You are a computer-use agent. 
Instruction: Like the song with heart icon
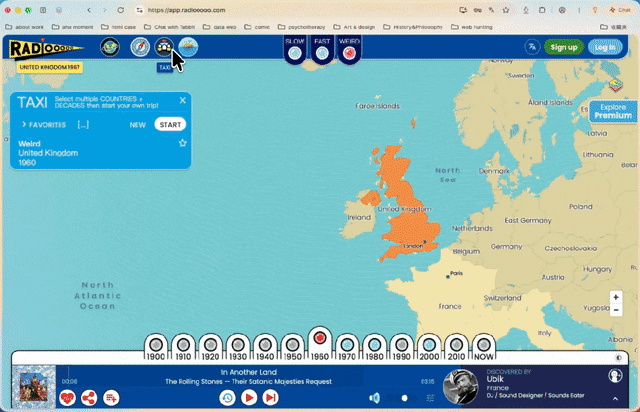click(67, 398)
